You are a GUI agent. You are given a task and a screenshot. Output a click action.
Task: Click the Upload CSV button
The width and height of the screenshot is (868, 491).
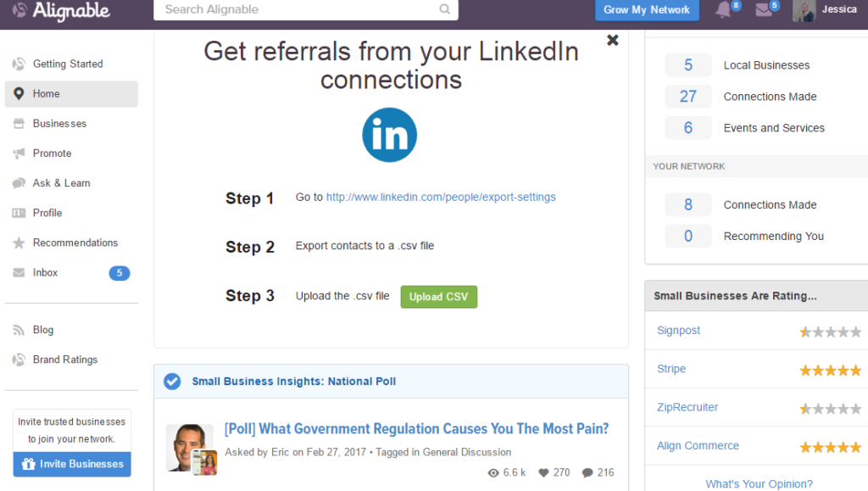[x=438, y=297]
